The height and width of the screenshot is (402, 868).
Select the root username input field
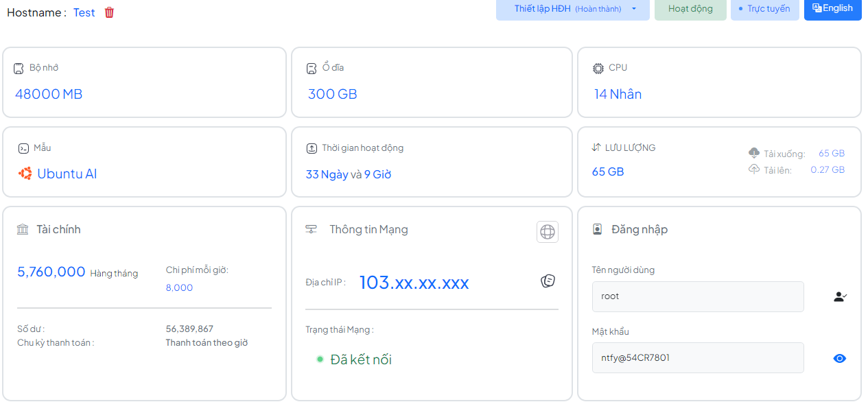tap(698, 296)
